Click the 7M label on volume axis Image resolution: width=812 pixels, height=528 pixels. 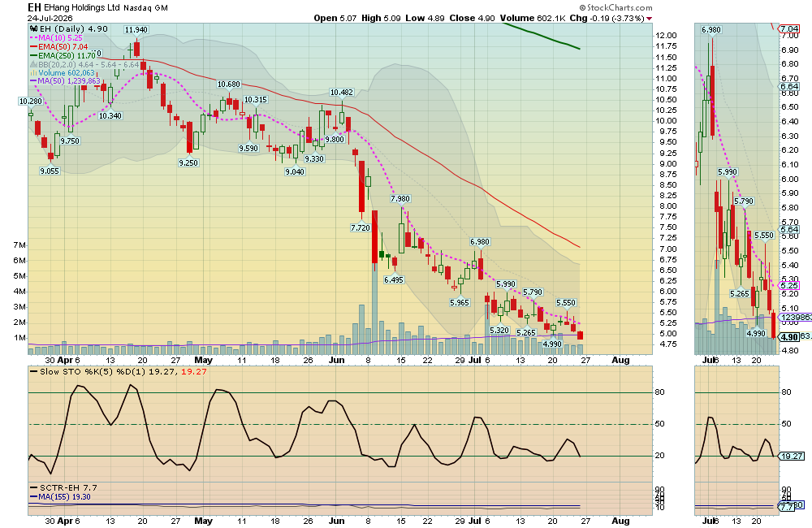pyautogui.click(x=19, y=245)
